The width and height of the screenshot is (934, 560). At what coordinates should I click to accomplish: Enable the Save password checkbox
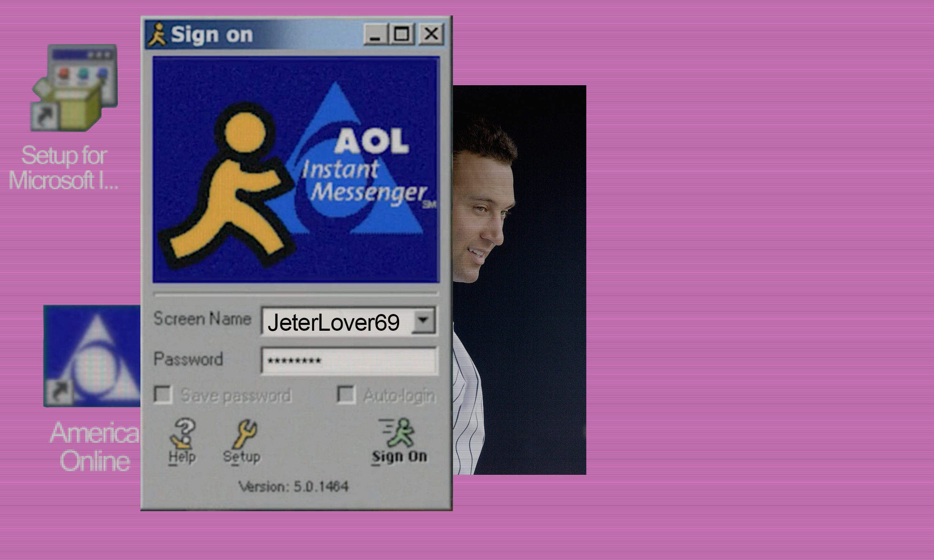point(163,394)
